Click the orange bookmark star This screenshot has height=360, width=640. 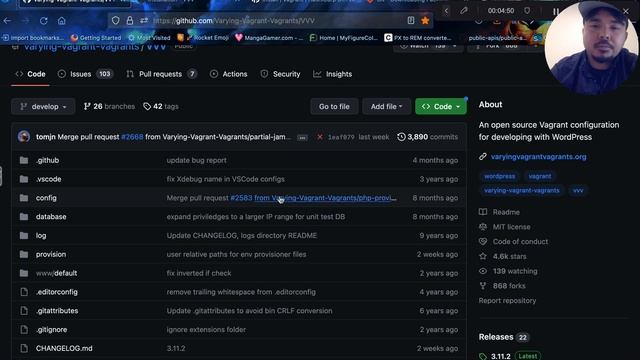click(425, 20)
